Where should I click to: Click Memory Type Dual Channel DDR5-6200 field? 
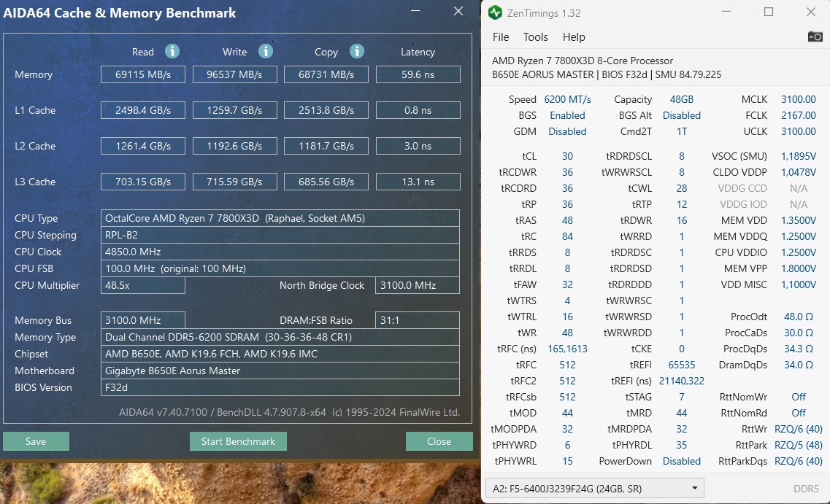click(280, 337)
